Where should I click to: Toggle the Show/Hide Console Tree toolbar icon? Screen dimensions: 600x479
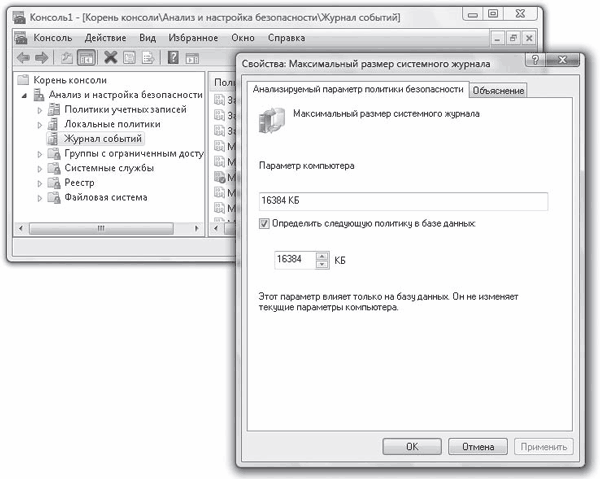click(86, 58)
